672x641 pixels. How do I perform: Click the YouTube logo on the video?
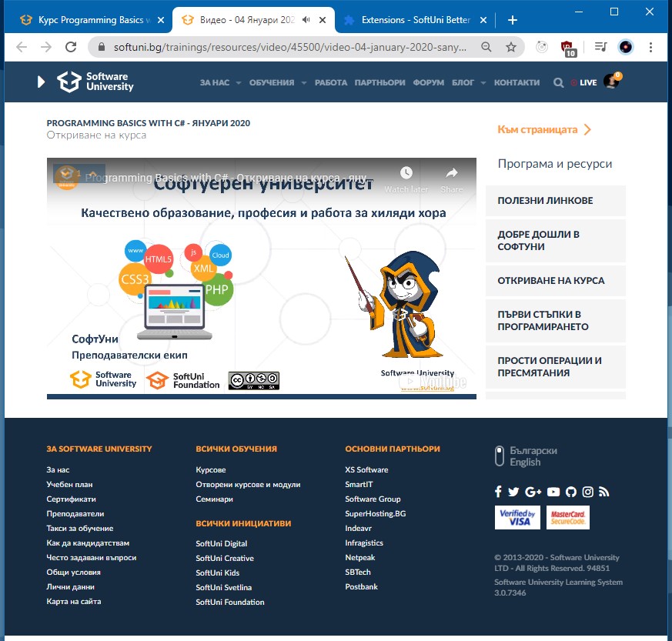(433, 382)
